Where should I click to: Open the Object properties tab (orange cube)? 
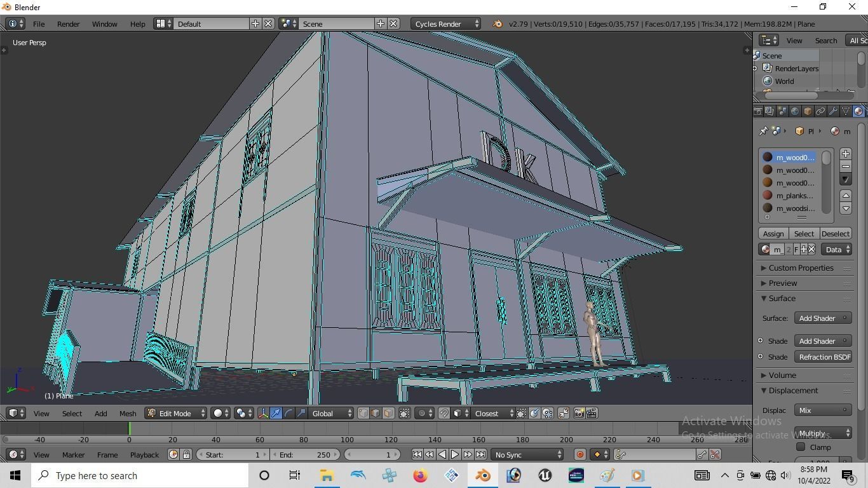(x=808, y=111)
